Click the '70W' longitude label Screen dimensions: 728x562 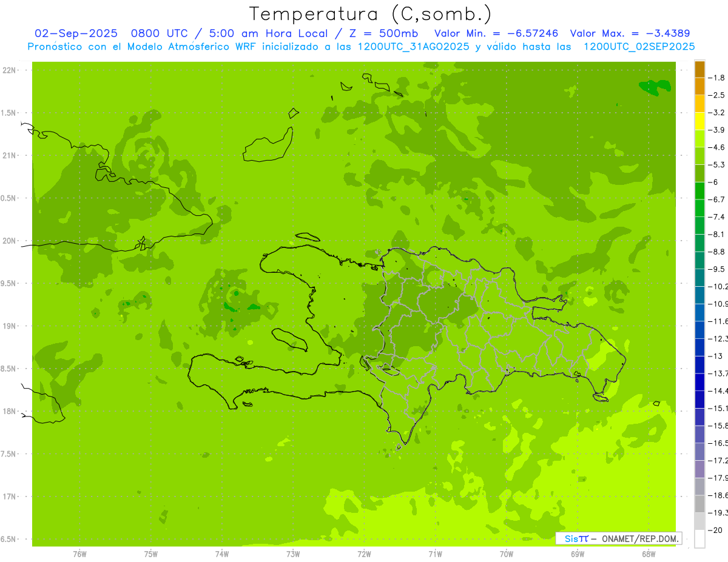(507, 554)
